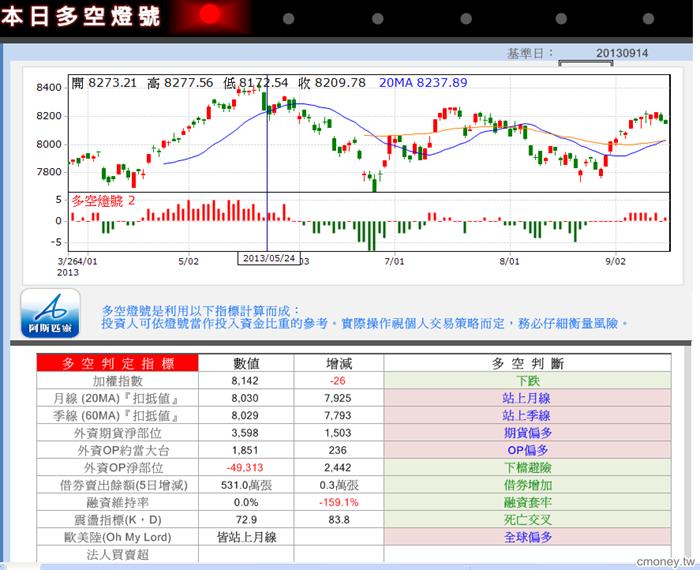700x570 pixels.
Task: Click the blue 阿斯匹靈 logo icon
Action: (50, 313)
